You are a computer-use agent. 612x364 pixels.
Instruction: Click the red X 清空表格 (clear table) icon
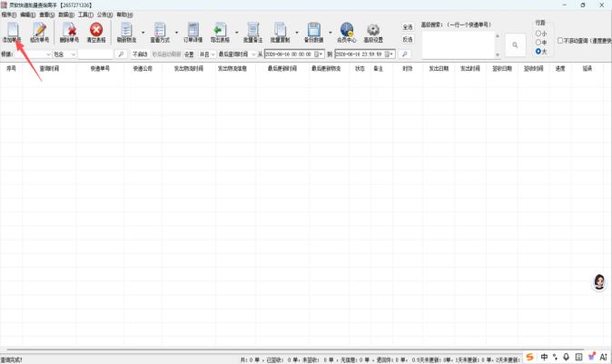96,32
